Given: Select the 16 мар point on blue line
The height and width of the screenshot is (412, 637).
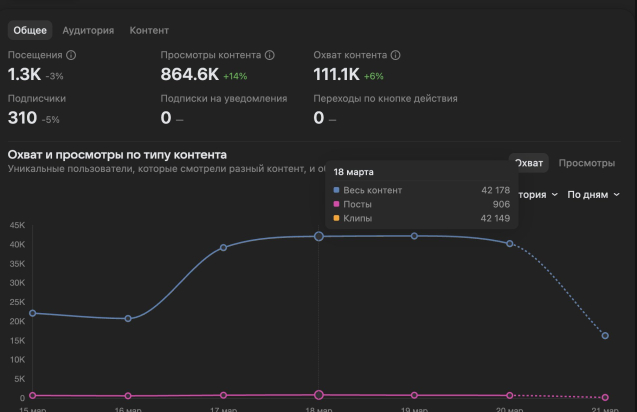Looking at the screenshot, I should point(128,319).
